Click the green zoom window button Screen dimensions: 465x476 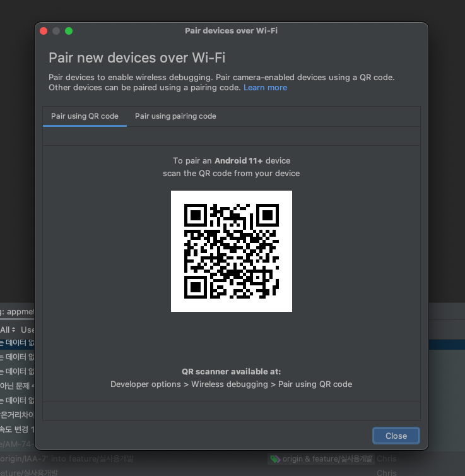(x=69, y=31)
